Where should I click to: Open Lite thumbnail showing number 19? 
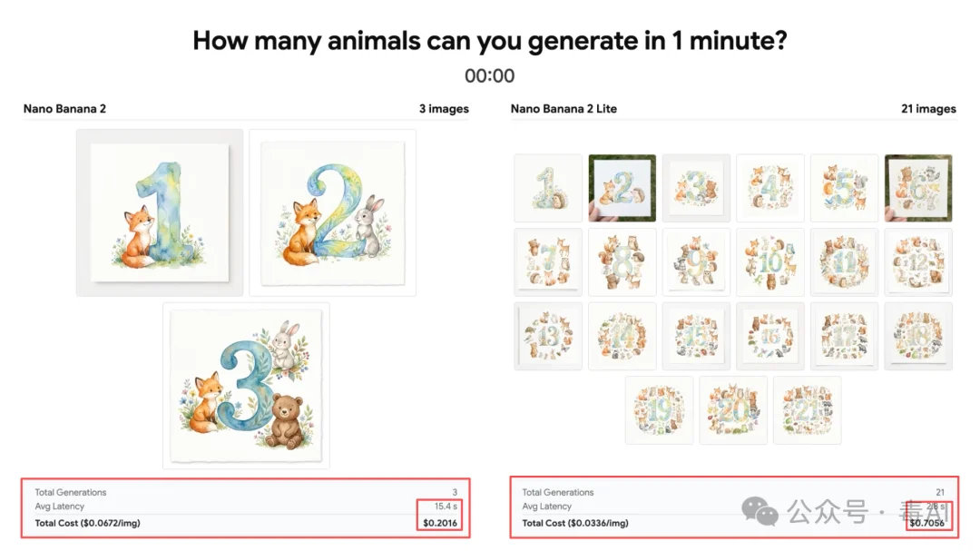[x=660, y=410]
